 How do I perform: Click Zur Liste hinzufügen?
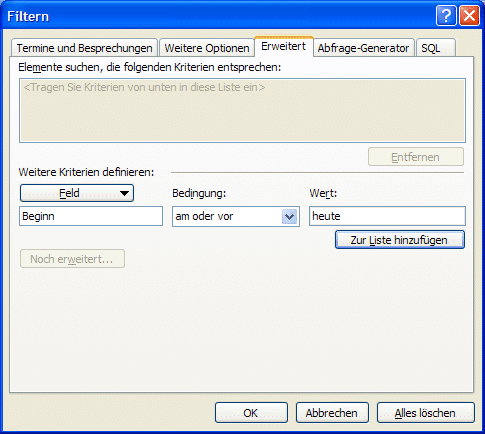pyautogui.click(x=400, y=240)
